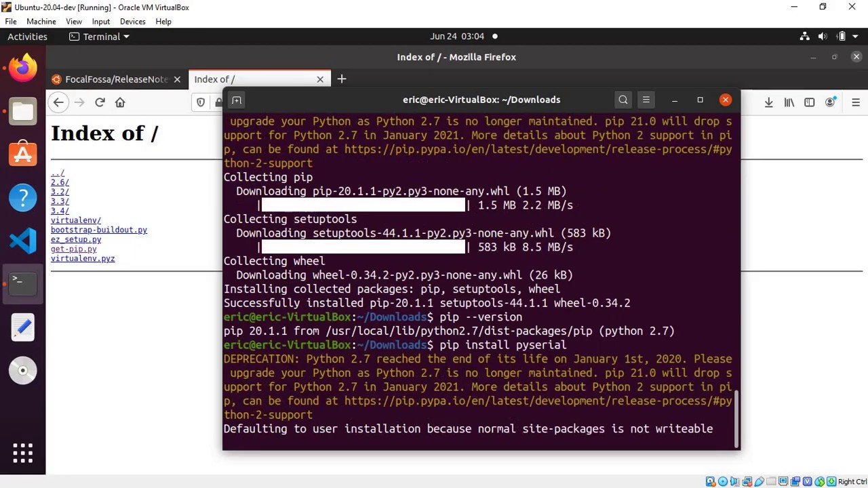Click 'pip install pyserial' command text

click(x=503, y=345)
